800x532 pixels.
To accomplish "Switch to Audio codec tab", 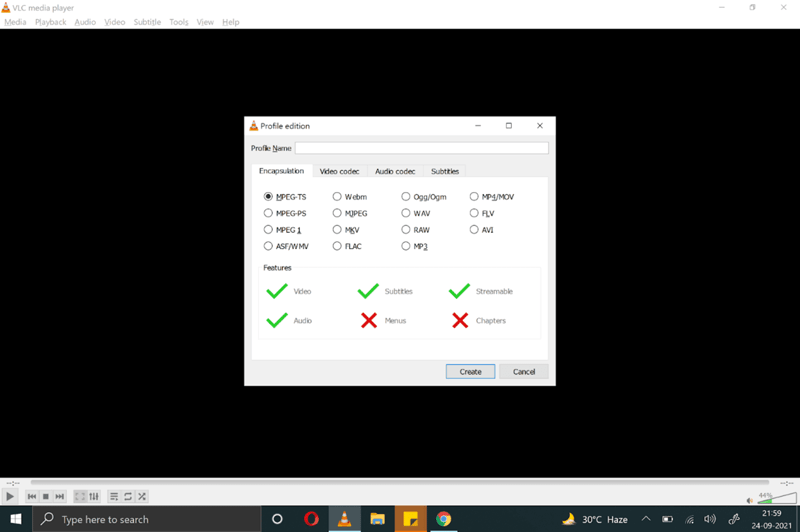I will coord(395,171).
